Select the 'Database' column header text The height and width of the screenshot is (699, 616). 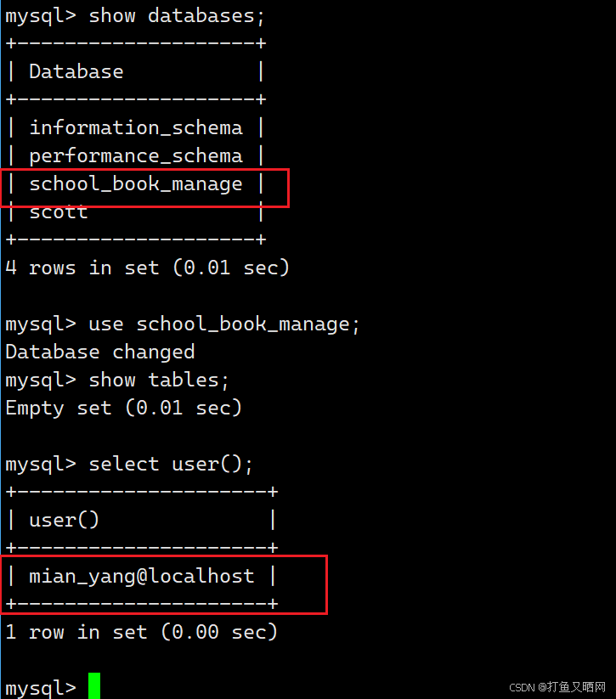pos(76,72)
